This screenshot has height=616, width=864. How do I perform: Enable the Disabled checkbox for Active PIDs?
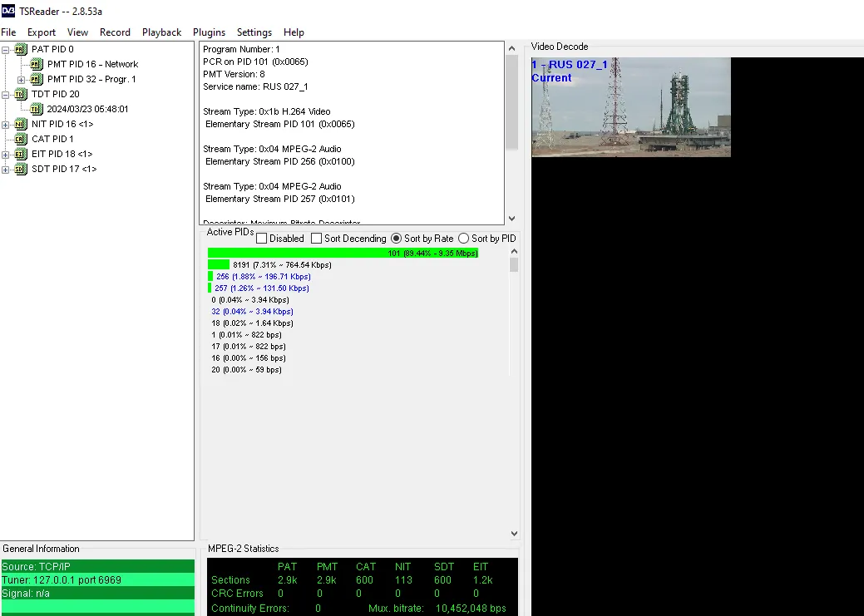261,239
